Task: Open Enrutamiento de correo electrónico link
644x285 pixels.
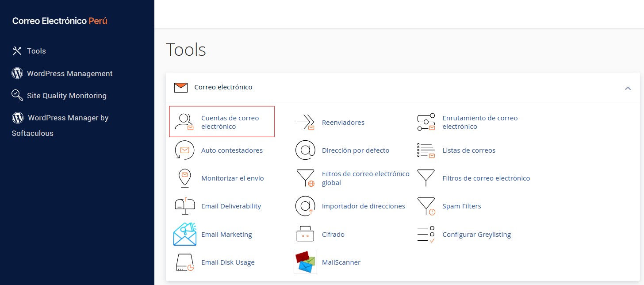Action: coord(480,122)
